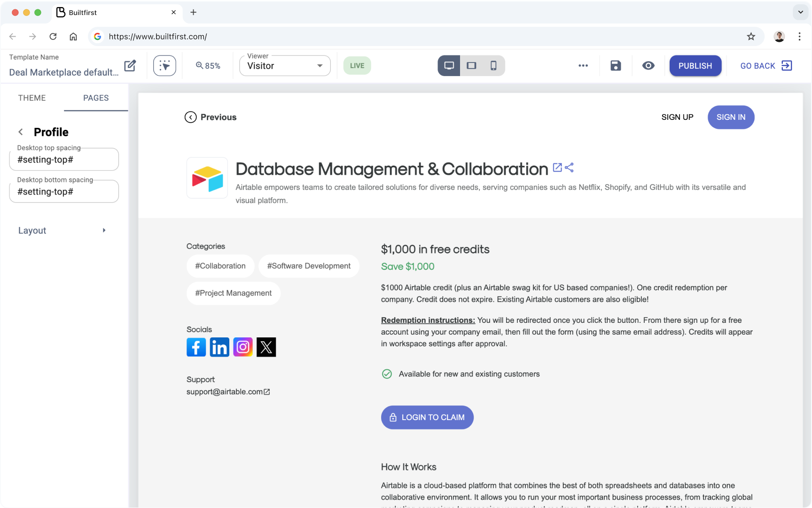Select the #Software Development category tag
This screenshot has width=812, height=508.
pyautogui.click(x=309, y=266)
